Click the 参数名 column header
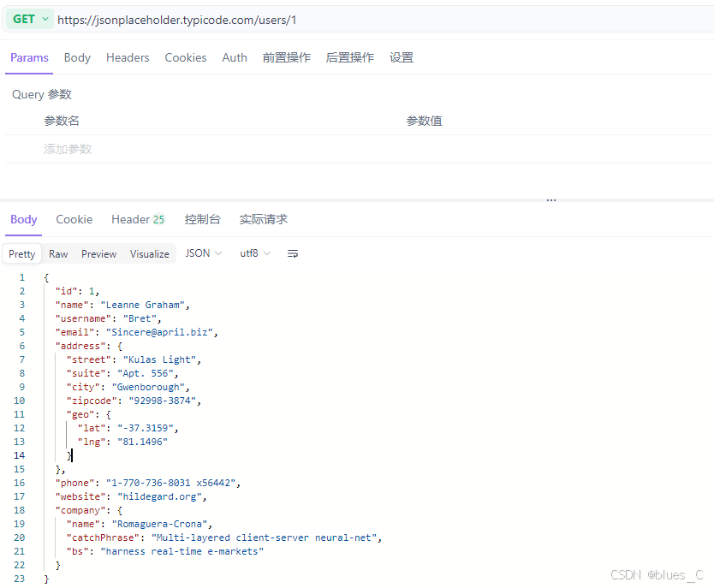This screenshot has height=588, width=714. tap(62, 121)
